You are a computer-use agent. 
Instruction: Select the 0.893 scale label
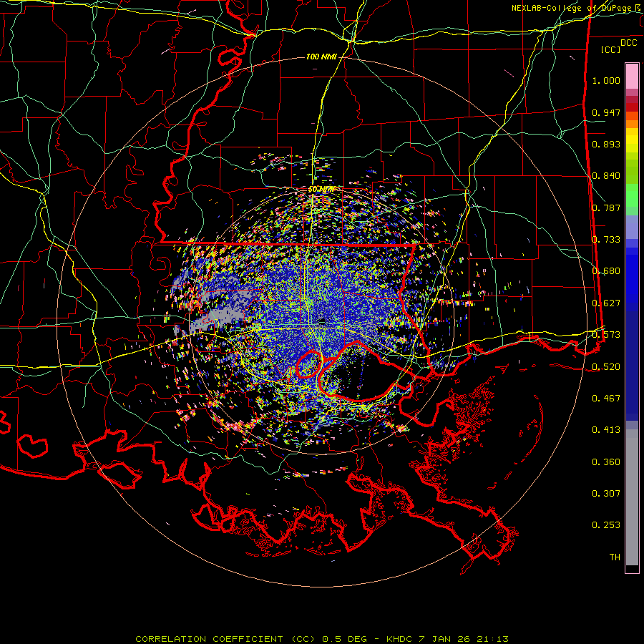(606, 144)
